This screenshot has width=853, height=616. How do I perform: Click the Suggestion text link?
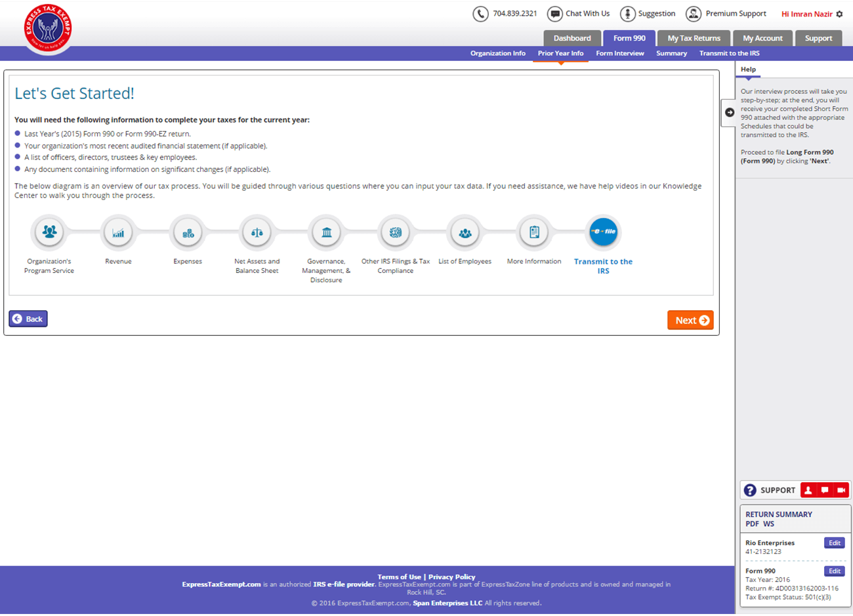[x=657, y=14]
